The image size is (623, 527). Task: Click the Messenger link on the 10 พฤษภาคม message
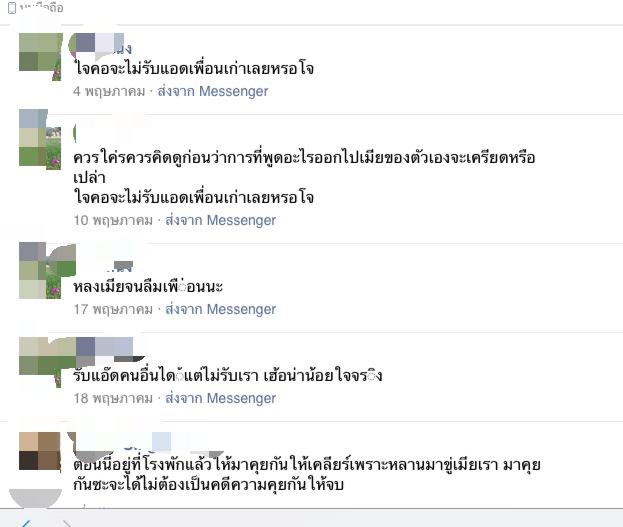221,220
